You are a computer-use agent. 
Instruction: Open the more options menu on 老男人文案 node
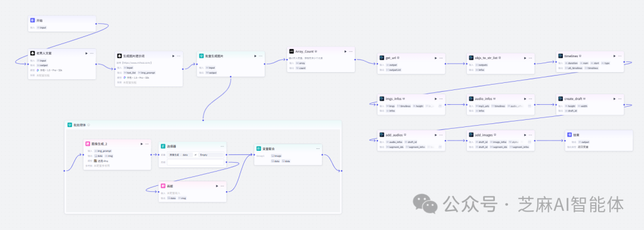(x=92, y=53)
